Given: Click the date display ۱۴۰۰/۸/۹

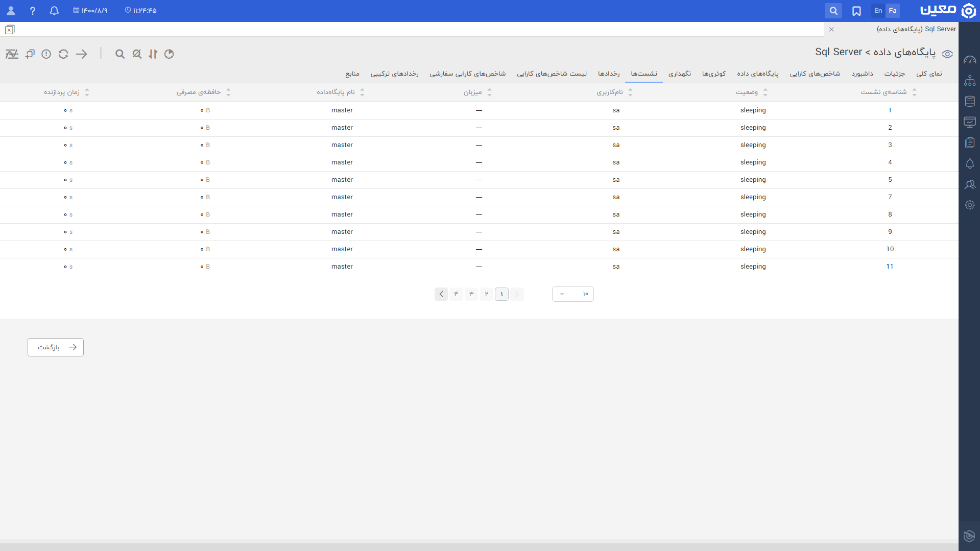Looking at the screenshot, I should click(x=90, y=11).
